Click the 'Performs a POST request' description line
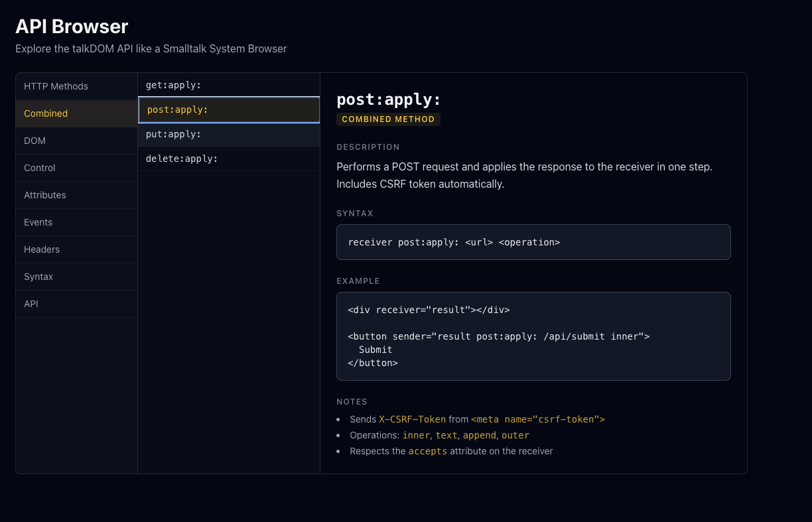 tap(524, 166)
